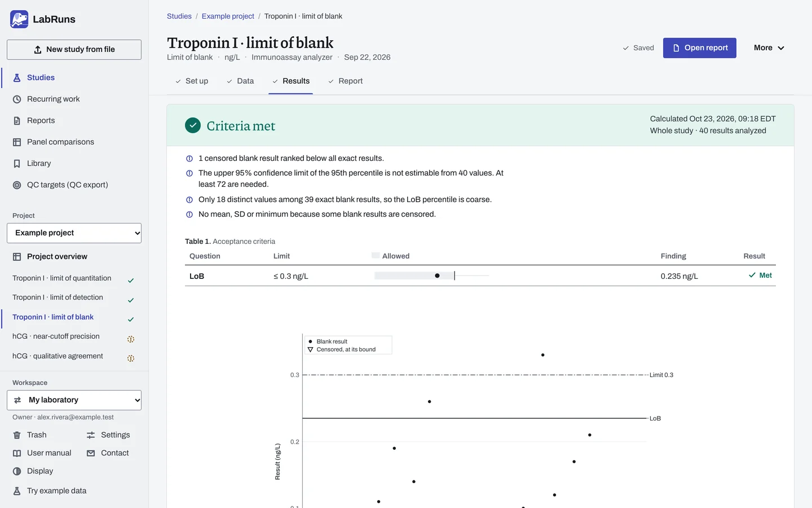
Task: Open the Studies flask icon
Action: 17,78
